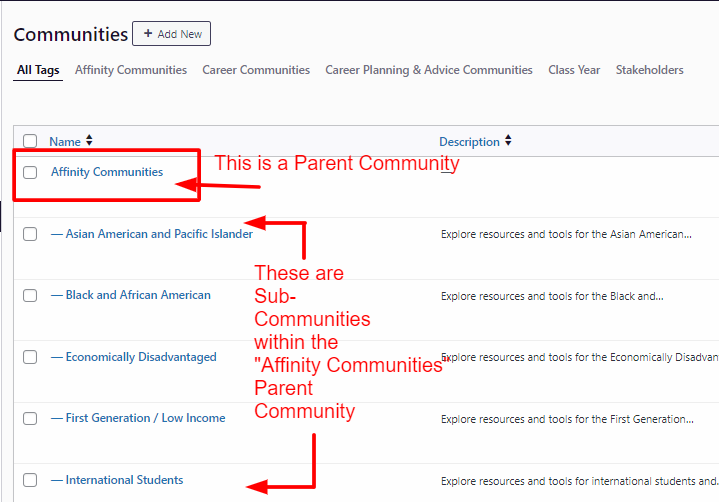Screen dimensions: 719x502
Task: Switch to the Stakeholders tab
Action: point(650,70)
